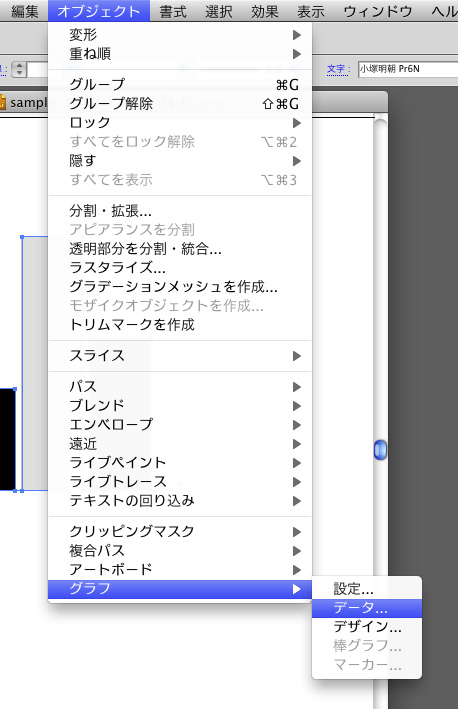Click the sample document tab
458x709 pixels.
click(x=24, y=102)
